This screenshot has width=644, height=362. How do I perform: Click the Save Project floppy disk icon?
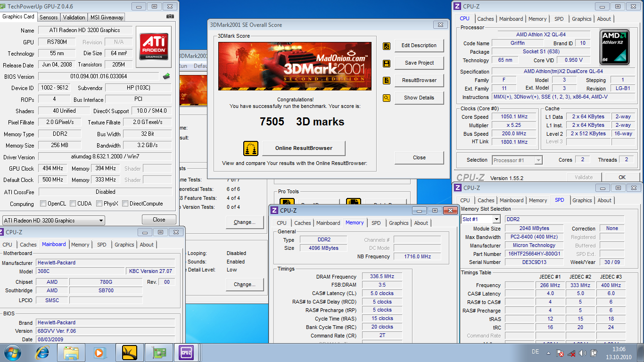[x=387, y=63]
